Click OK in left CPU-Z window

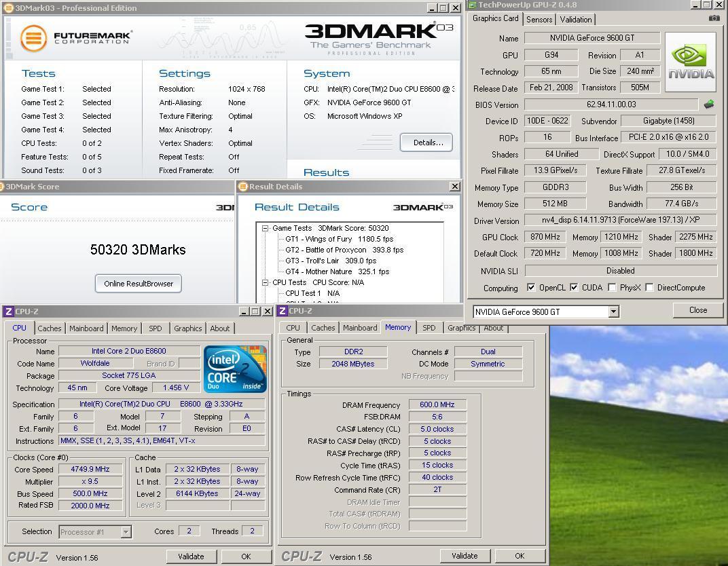tap(246, 556)
